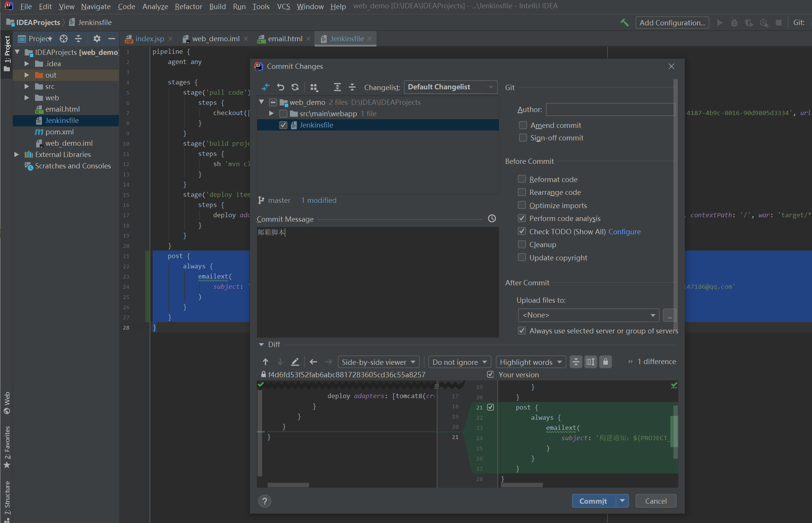Open the Commit button dropdown arrow
This screenshot has height=523, width=812.
point(622,501)
